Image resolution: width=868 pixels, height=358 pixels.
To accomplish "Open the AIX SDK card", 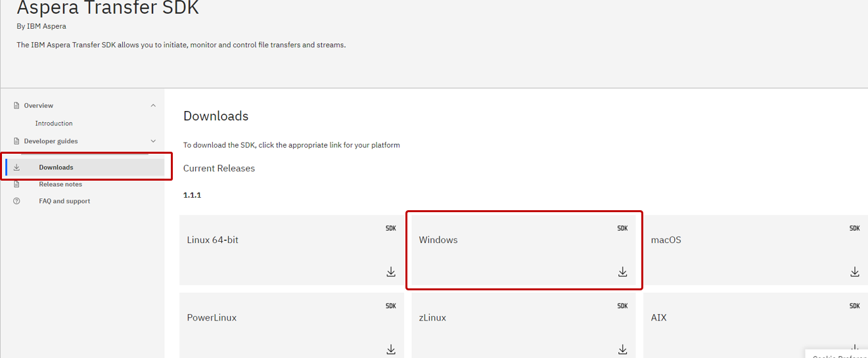I will 756,325.
